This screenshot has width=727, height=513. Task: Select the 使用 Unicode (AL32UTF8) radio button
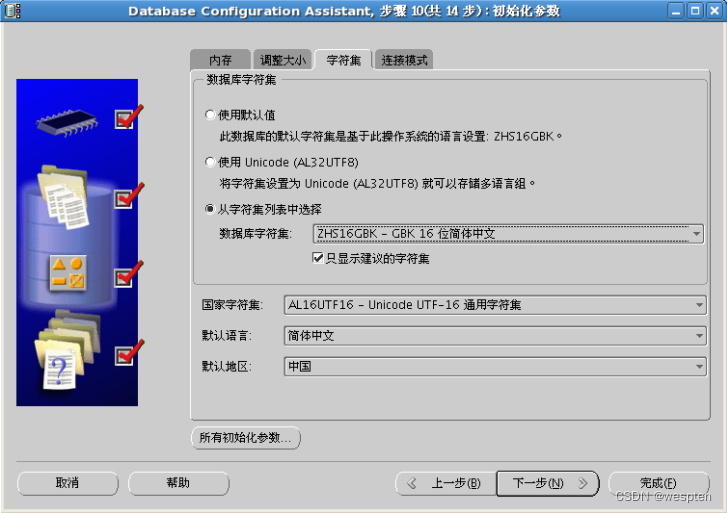(210, 162)
